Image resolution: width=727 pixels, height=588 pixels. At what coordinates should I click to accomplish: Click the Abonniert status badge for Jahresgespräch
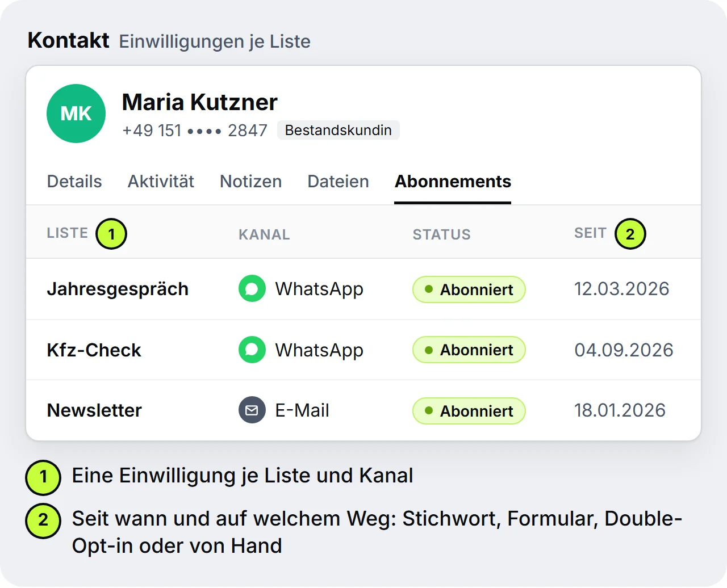click(x=469, y=289)
